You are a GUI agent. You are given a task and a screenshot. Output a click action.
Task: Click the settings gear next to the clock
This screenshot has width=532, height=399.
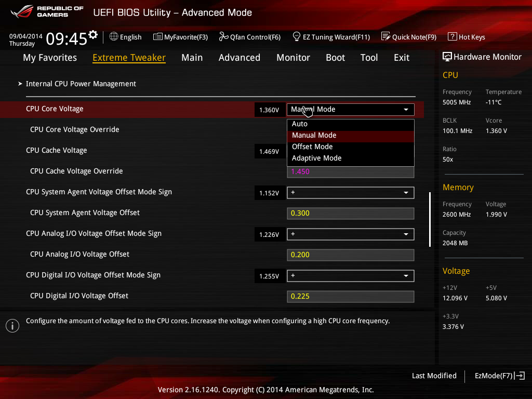(93, 34)
